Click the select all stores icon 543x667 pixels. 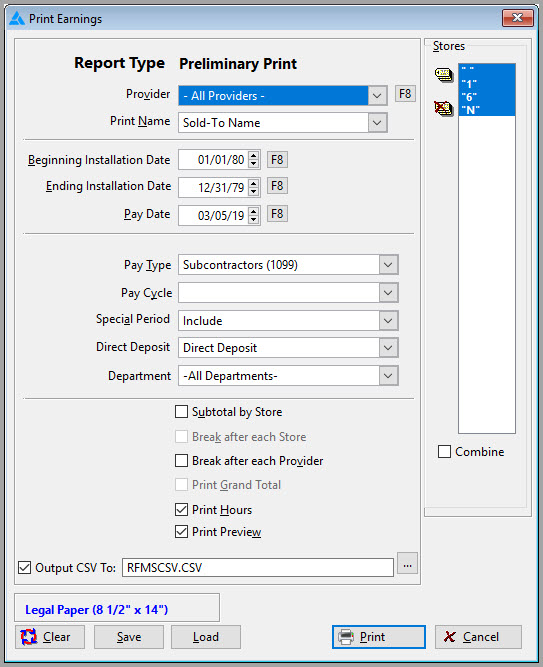click(443, 75)
